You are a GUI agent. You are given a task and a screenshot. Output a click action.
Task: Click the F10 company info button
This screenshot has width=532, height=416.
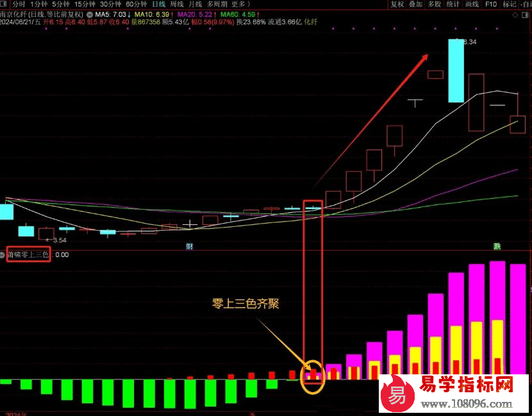point(491,4)
